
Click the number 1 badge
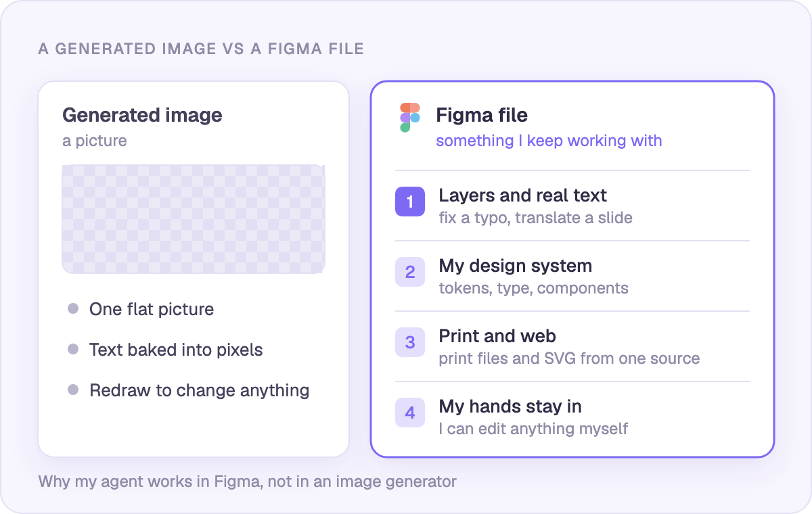pyautogui.click(x=410, y=202)
